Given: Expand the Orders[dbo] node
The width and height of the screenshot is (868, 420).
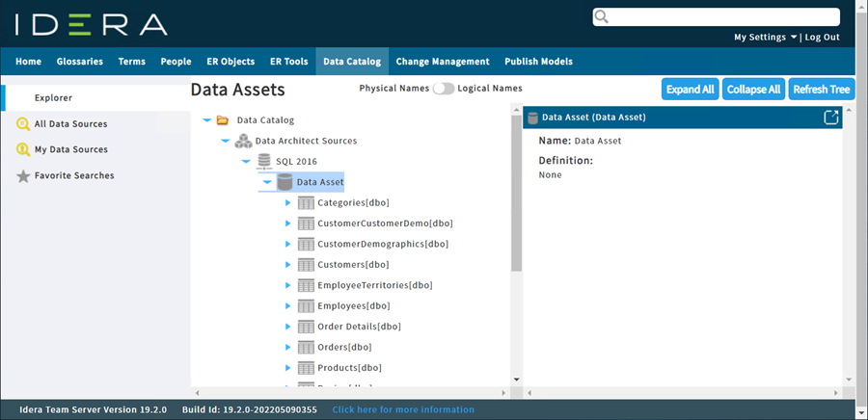Looking at the screenshot, I should (x=287, y=347).
